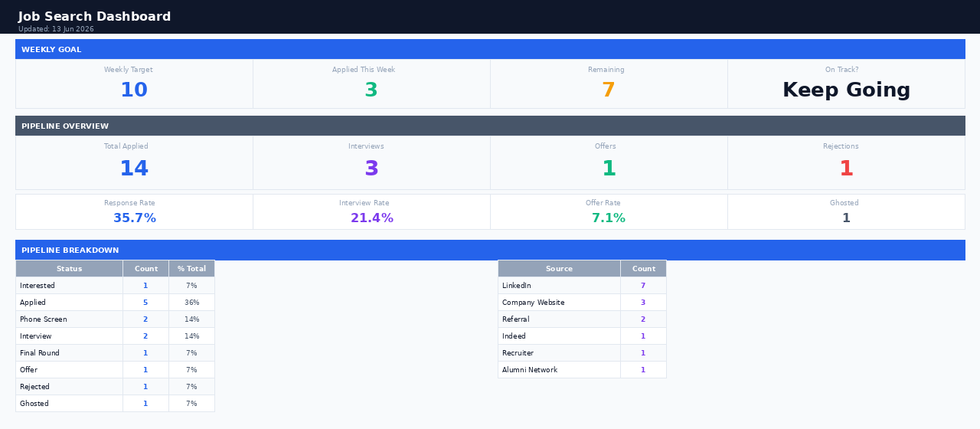Click the Keep Going status text
Viewport: 980px width, 429px height.
(846, 90)
